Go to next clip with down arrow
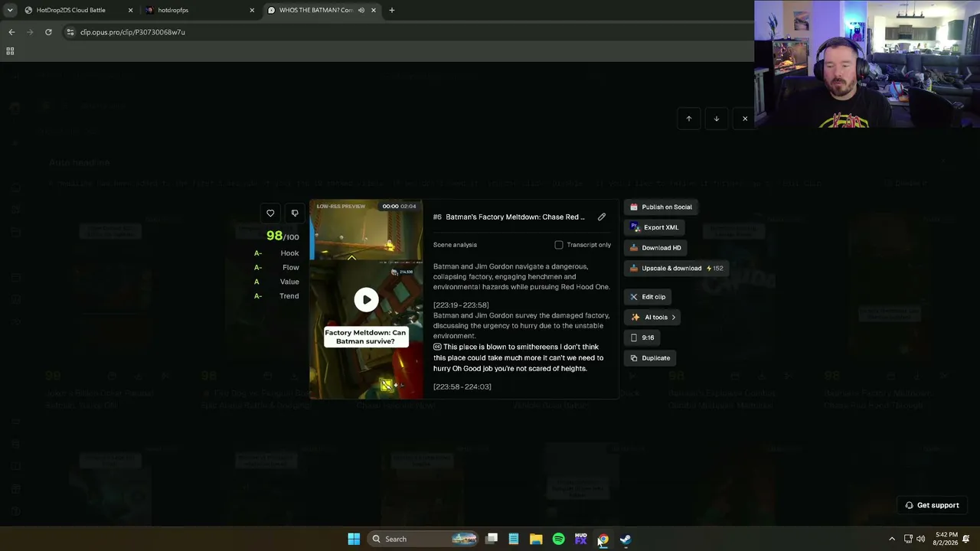Image resolution: width=980 pixels, height=551 pixels. (717, 119)
